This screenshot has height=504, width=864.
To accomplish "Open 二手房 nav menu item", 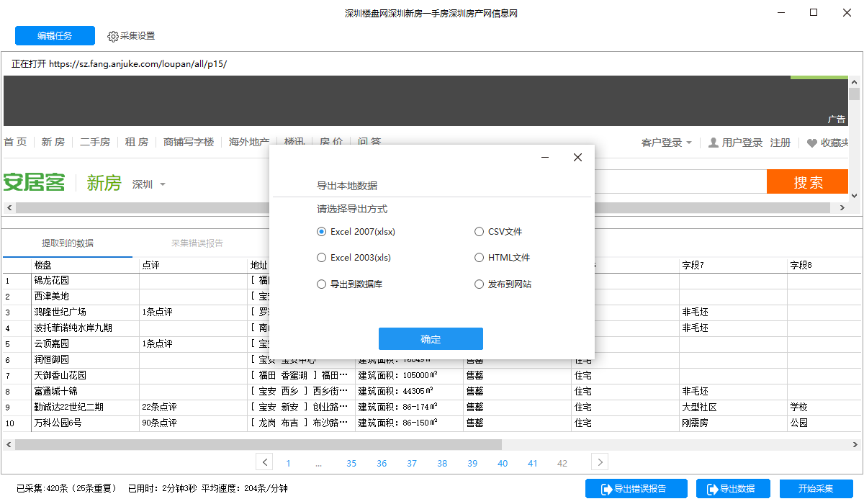I will (x=95, y=142).
